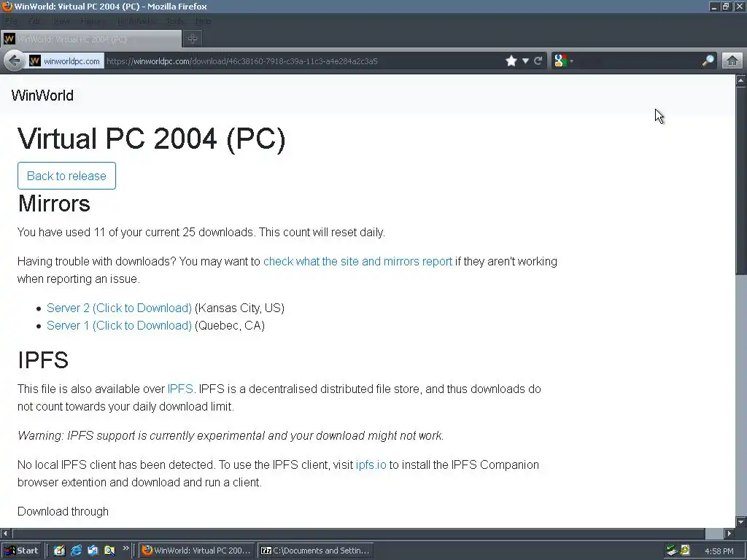
Task: Click the second system tray icon by the clock
Action: coord(685,551)
